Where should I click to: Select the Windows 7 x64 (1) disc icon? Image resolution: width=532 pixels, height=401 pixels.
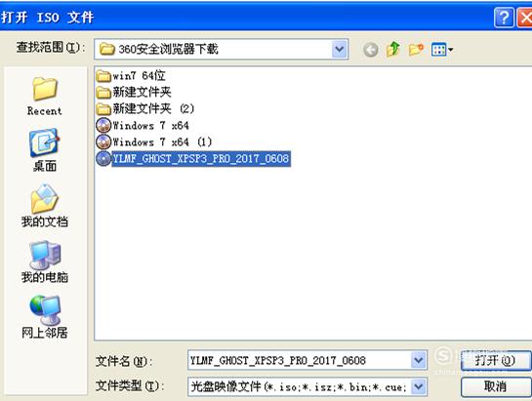pyautogui.click(x=103, y=141)
